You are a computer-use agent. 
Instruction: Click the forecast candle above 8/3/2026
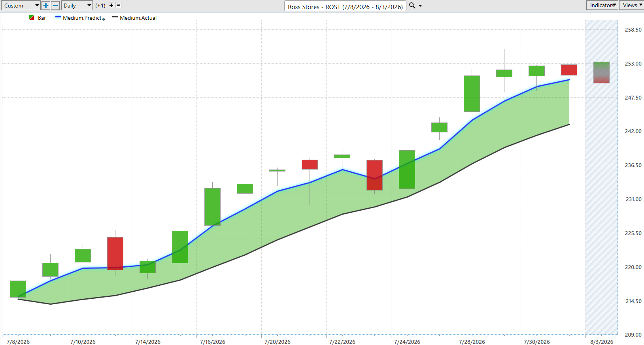[601, 72]
